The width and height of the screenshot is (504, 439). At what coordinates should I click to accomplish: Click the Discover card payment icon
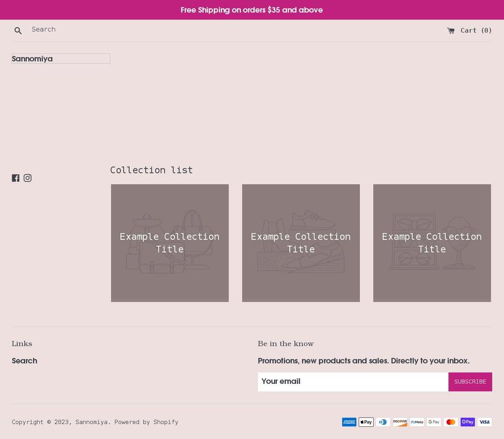pos(400,422)
